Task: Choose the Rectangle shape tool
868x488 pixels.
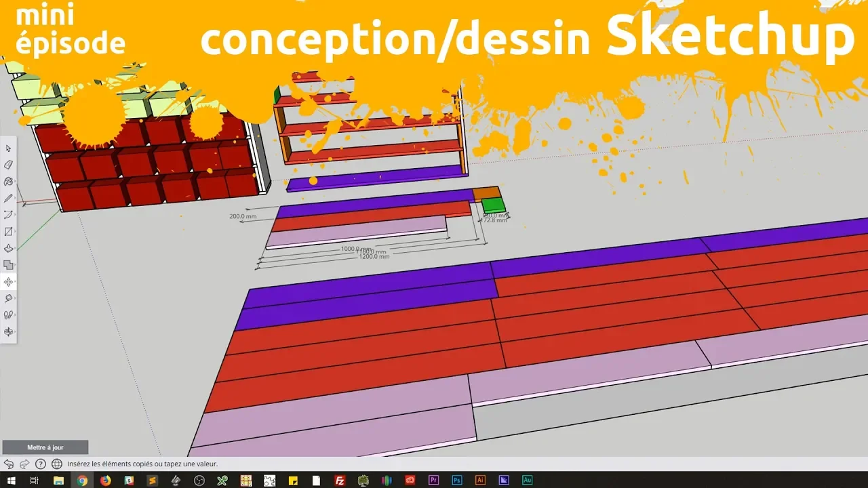Action: point(9,232)
